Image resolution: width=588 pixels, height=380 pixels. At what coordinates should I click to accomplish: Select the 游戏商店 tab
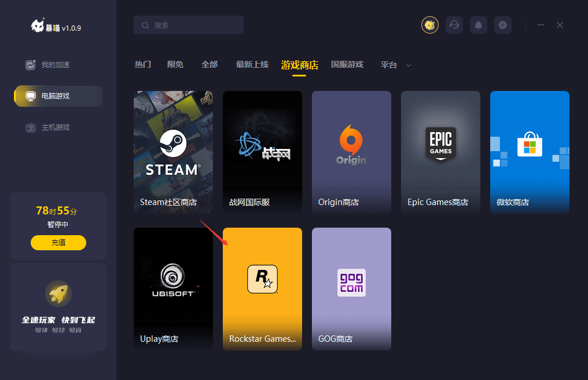(300, 65)
